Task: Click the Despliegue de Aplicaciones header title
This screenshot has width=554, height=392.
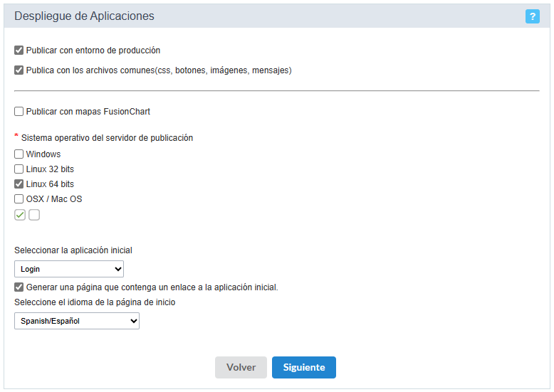Action: 84,16
